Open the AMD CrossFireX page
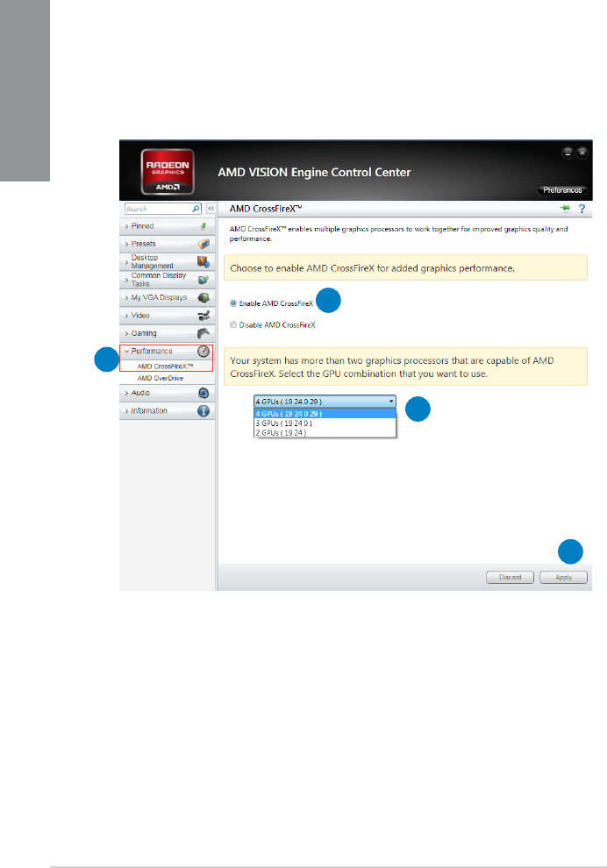 click(165, 366)
